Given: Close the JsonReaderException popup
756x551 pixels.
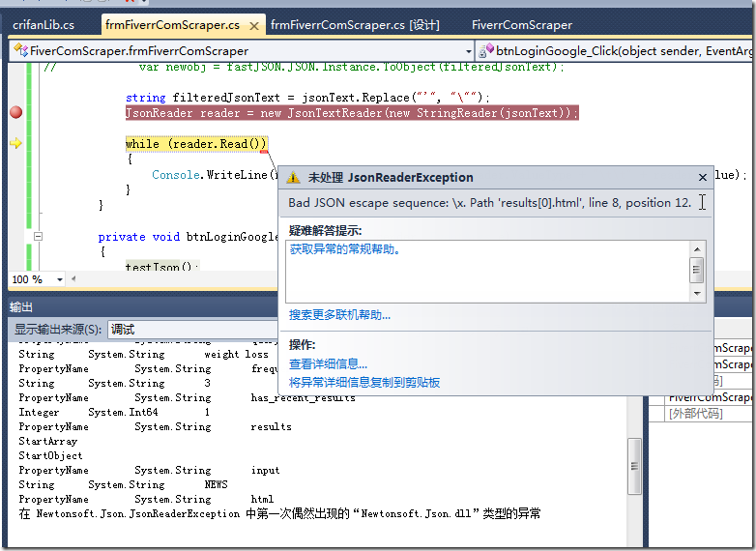Looking at the screenshot, I should pyautogui.click(x=703, y=177).
